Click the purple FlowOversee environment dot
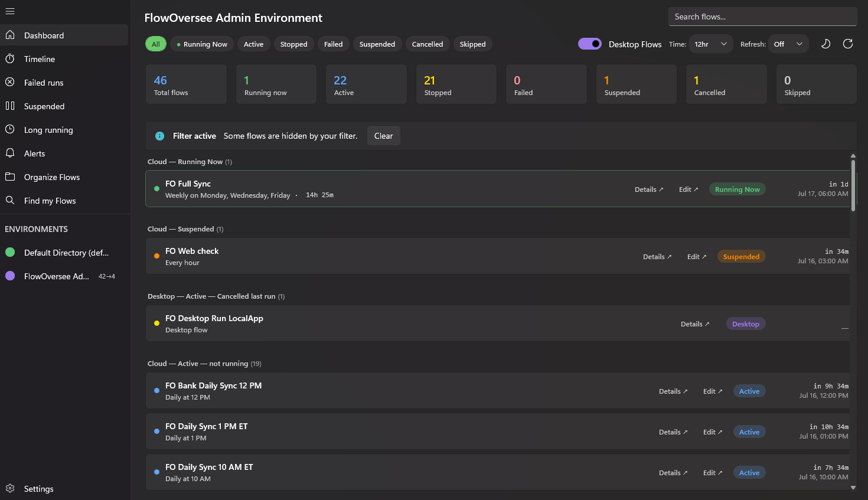 10,276
